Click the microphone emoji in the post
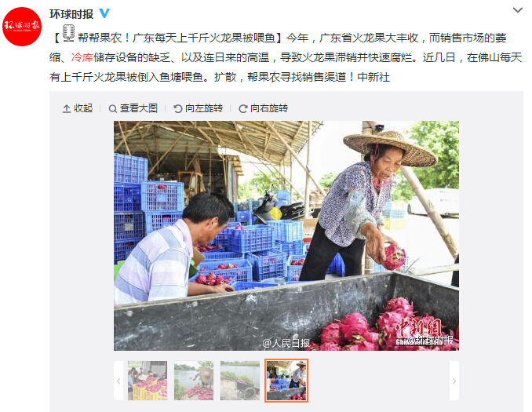The image size is (532, 412). click(68, 34)
